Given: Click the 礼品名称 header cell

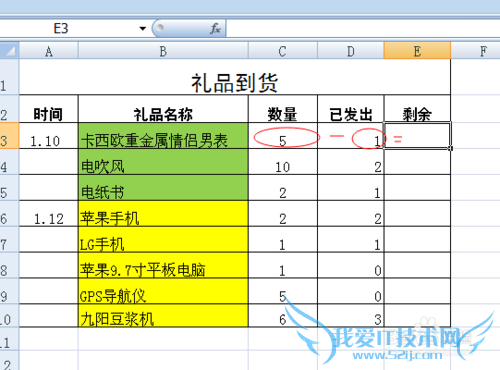Looking at the screenshot, I should (x=163, y=109).
